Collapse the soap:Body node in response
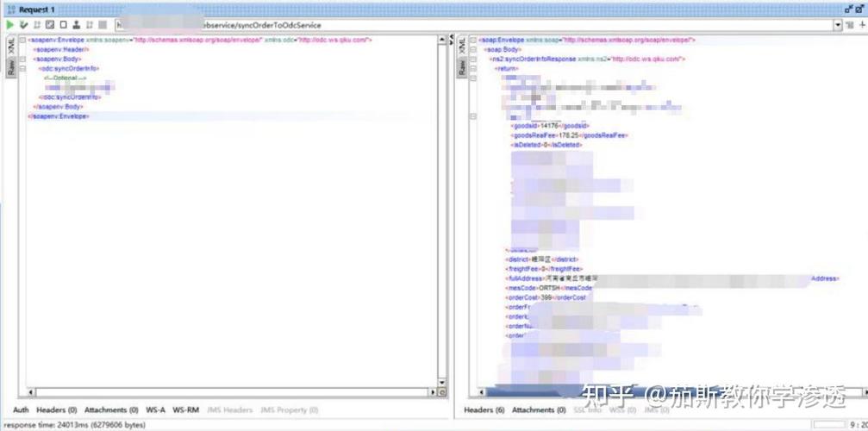This screenshot has height=431, width=868. [473, 50]
